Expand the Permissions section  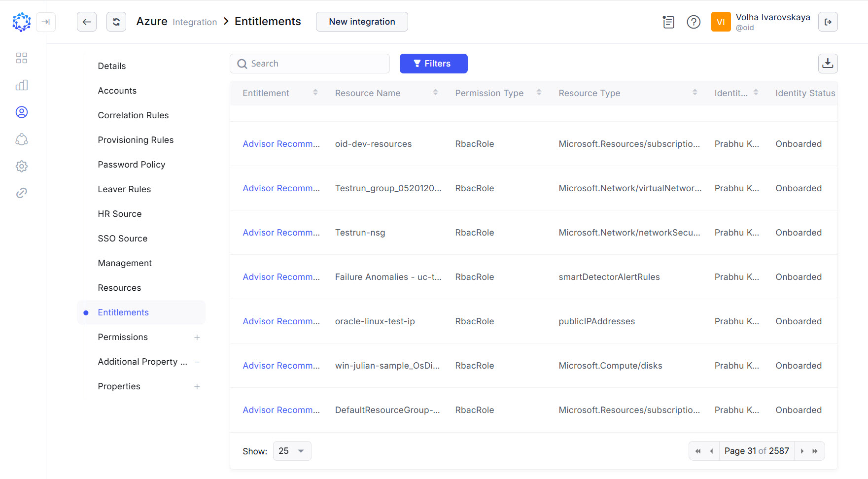coord(197,338)
